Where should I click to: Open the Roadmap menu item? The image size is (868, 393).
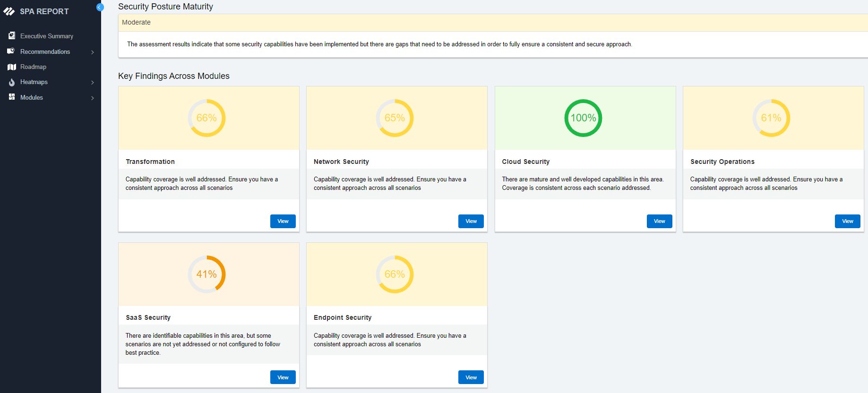[33, 67]
